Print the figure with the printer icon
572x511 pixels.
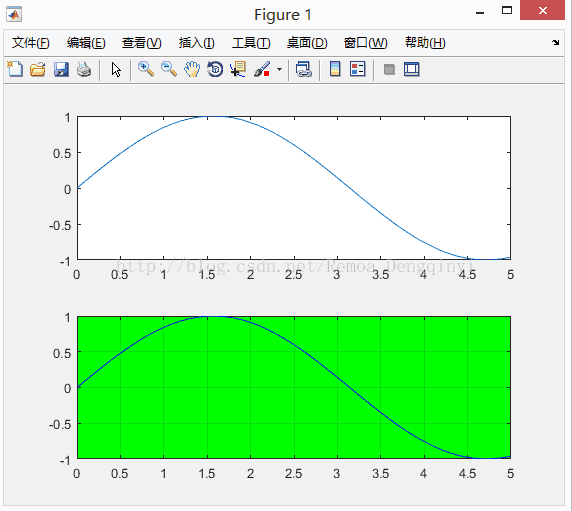pos(84,69)
